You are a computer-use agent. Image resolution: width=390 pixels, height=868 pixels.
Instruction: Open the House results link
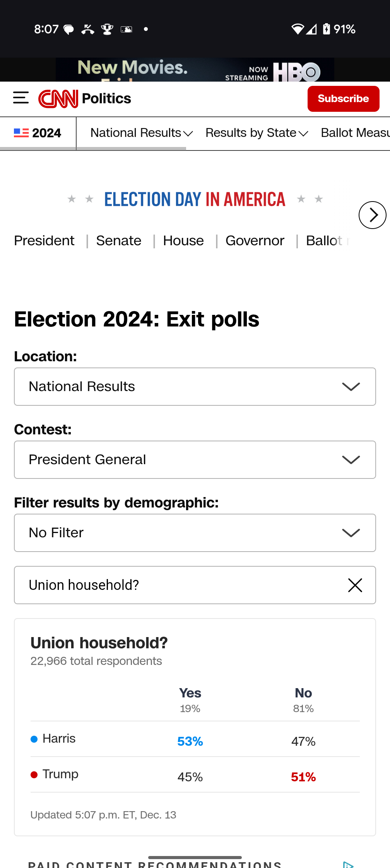tap(183, 241)
